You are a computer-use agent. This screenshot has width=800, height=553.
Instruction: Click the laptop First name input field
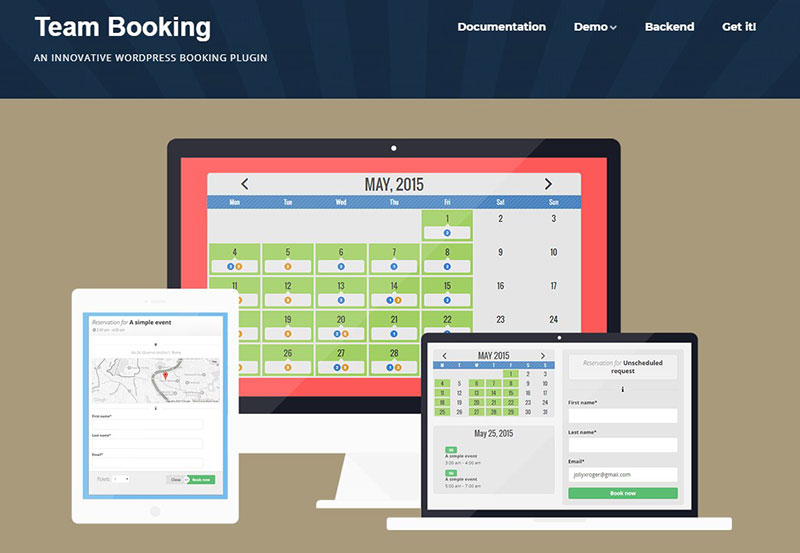coord(623,415)
